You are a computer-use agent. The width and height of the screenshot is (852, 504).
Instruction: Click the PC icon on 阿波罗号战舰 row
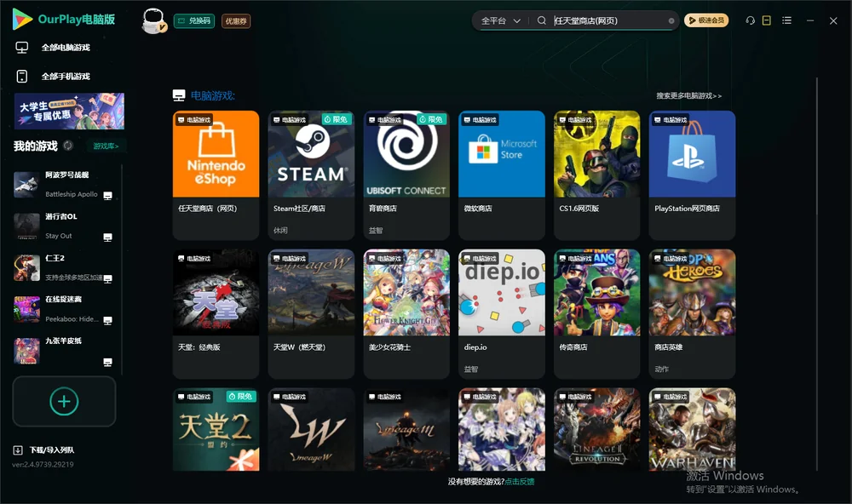click(x=107, y=196)
